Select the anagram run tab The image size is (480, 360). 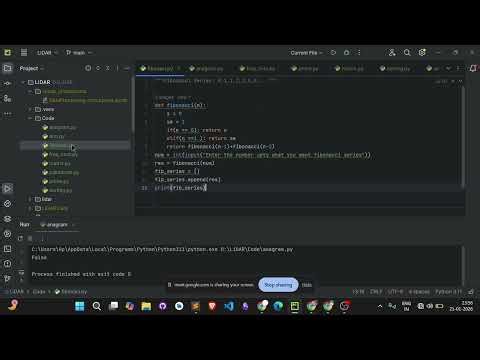click(57, 225)
